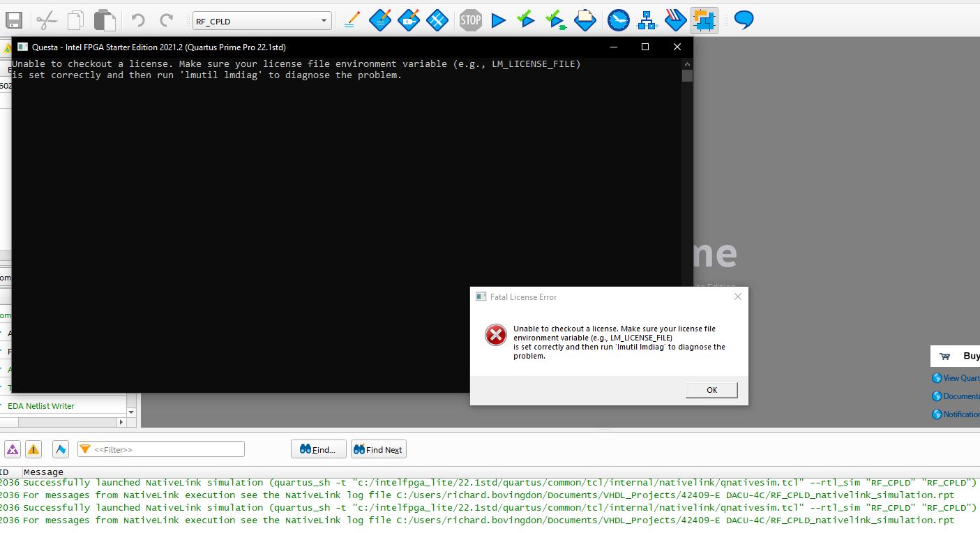Open Settings via the diamond pencil icon
This screenshot has width=980, height=533.
pyautogui.click(x=380, y=20)
